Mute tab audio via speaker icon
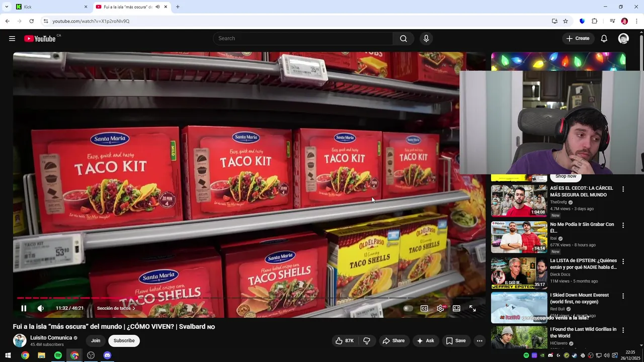Image resolution: width=644 pixels, height=362 pixels. tap(157, 7)
